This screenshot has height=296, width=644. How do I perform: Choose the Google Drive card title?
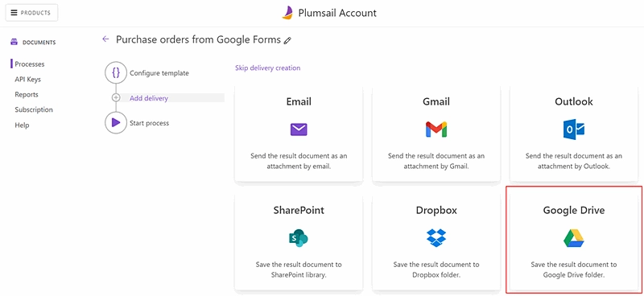574,210
